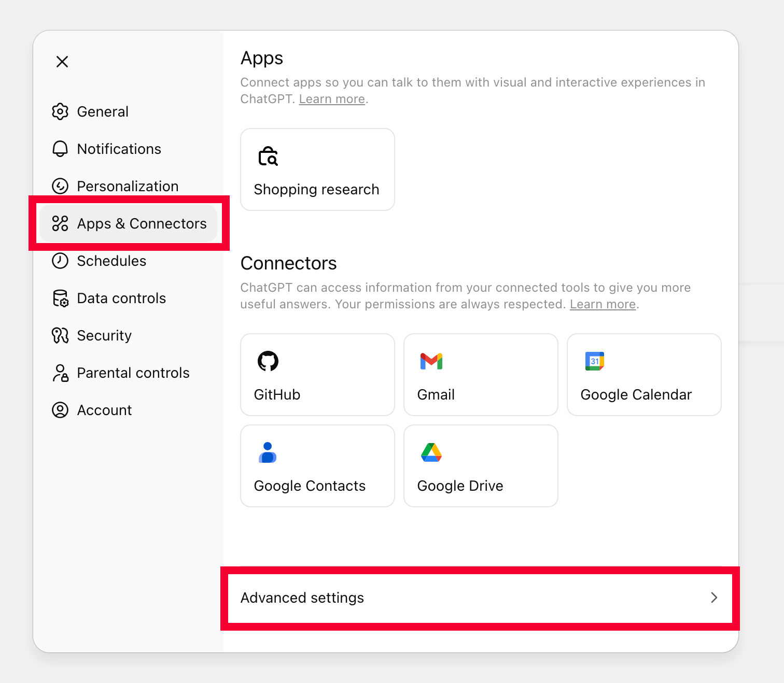Click the Google Drive triangle icon

[431, 452]
